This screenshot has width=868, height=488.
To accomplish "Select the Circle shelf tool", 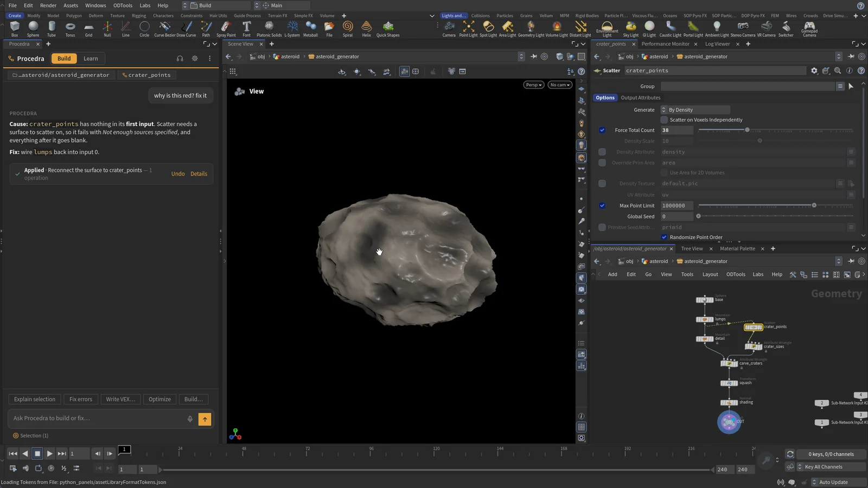I will 144,29.
